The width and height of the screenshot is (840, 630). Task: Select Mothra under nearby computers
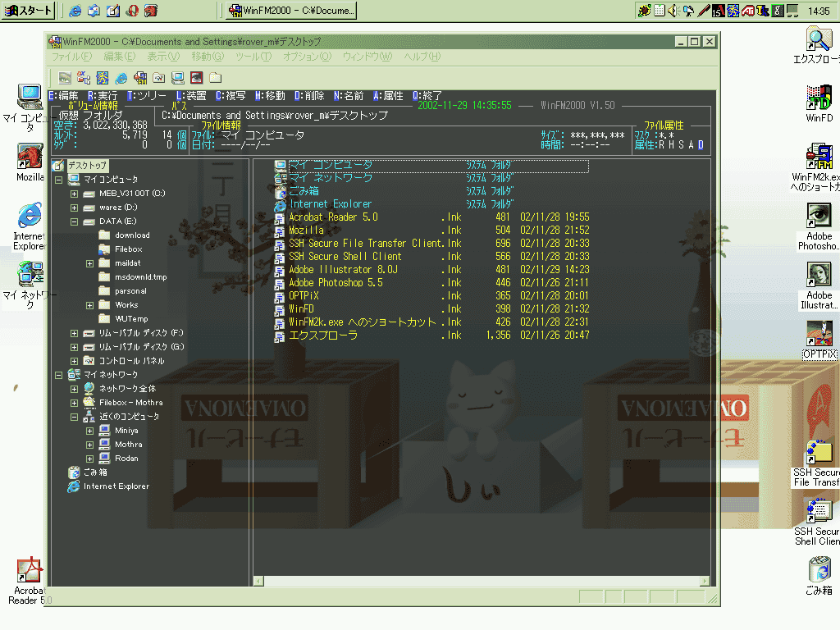click(129, 444)
